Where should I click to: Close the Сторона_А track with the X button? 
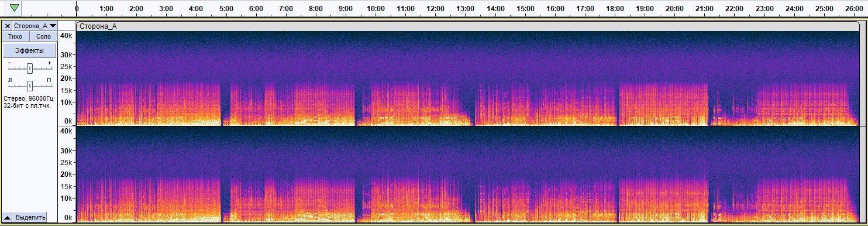click(x=8, y=26)
